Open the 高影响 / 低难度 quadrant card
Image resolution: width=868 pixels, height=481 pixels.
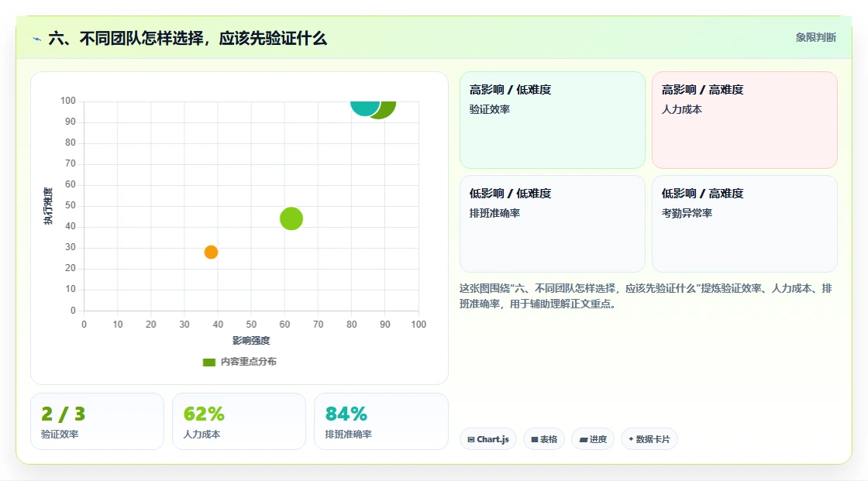pyautogui.click(x=553, y=120)
